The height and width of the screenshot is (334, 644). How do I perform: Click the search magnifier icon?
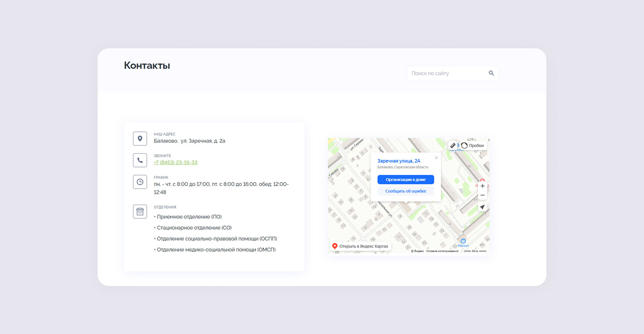tap(491, 73)
